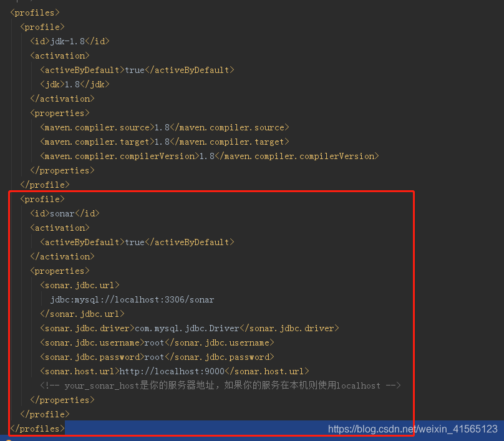Screen dimensions: 504x441
Task: Click the </activation> closing tag below <jdk>1.8</jdk>
Action: click(62, 99)
